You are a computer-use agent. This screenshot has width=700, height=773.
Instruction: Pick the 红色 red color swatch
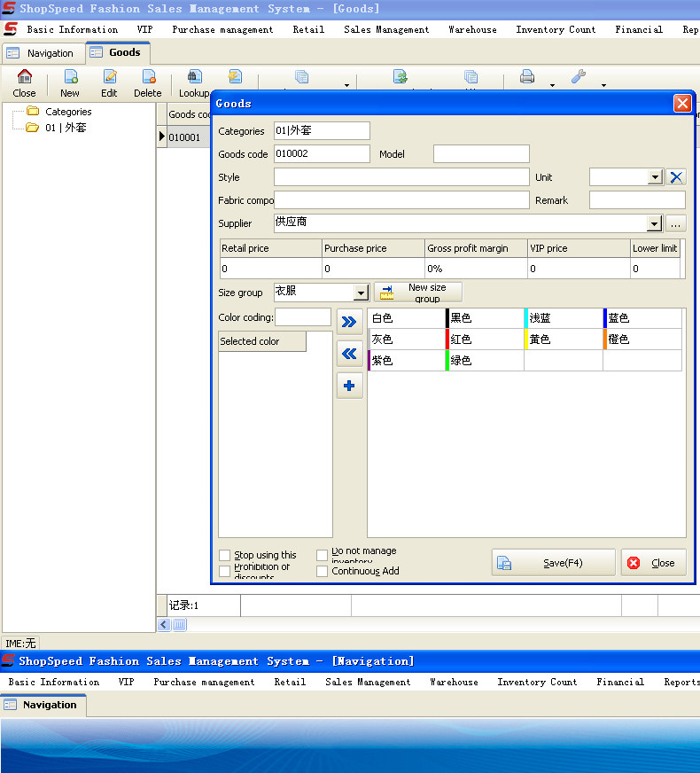485,340
